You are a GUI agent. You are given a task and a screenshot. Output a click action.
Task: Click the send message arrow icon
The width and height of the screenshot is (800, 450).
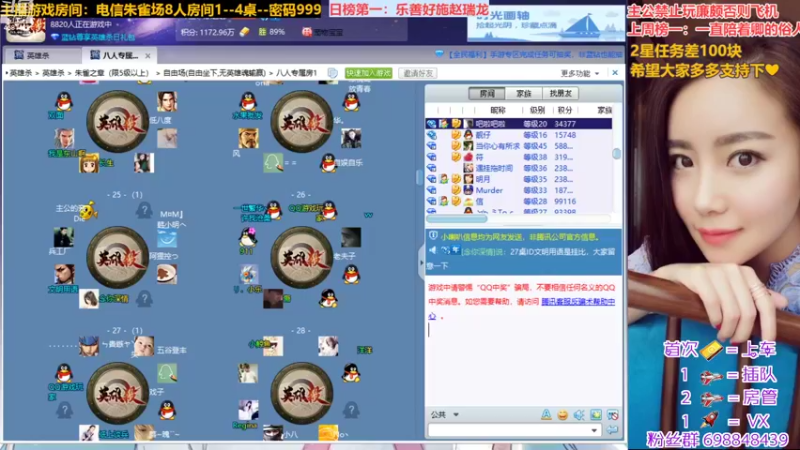pos(612,430)
